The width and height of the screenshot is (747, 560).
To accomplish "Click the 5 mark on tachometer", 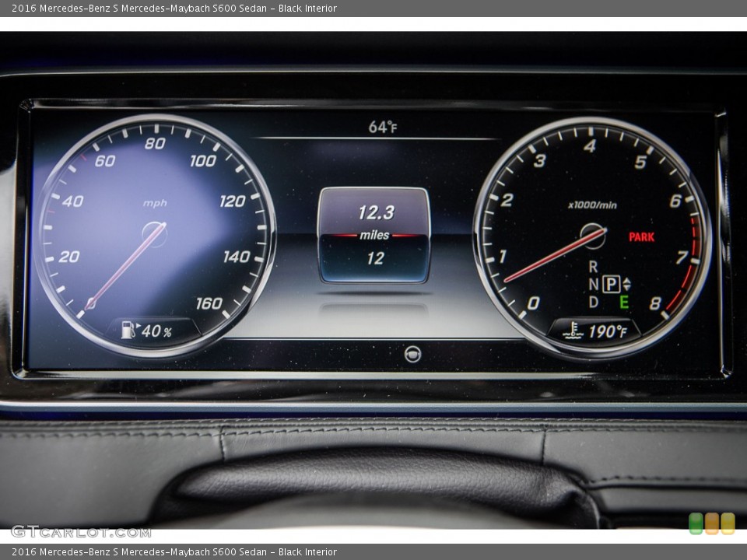I will tap(640, 162).
